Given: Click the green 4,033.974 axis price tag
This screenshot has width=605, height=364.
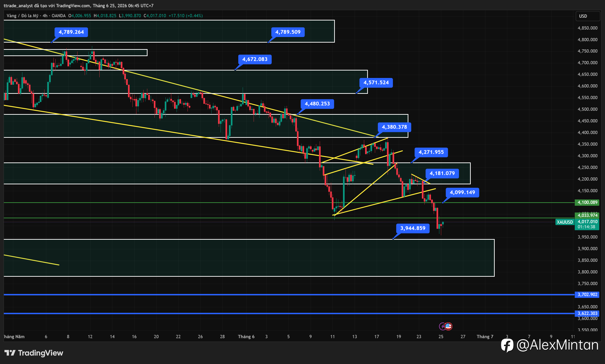Looking at the screenshot, I should point(587,215).
